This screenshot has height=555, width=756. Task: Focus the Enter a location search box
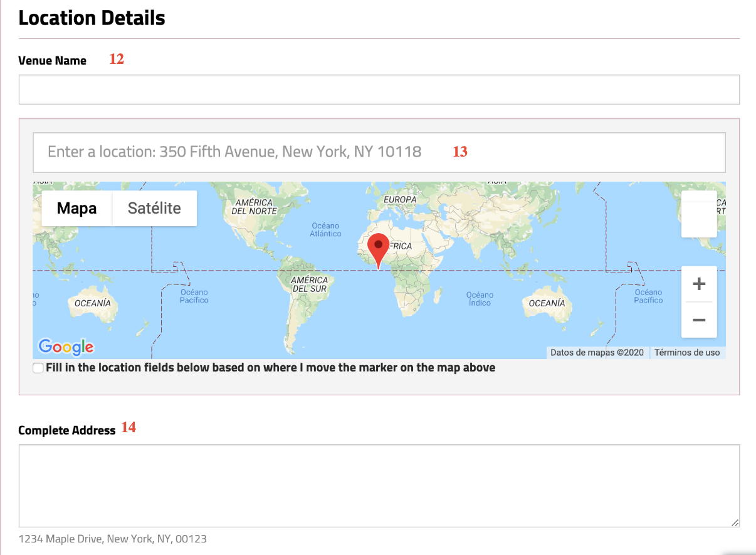tap(379, 152)
